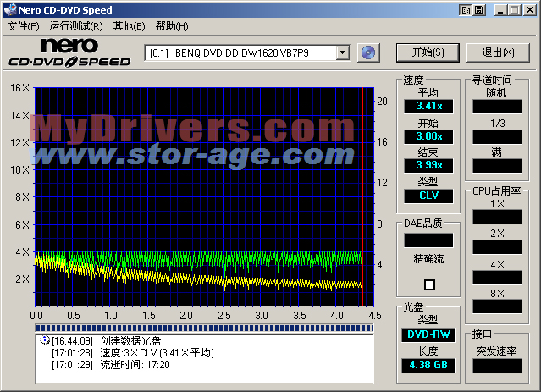Click the Nero CD-DVD Speed logo

[x=69, y=52]
